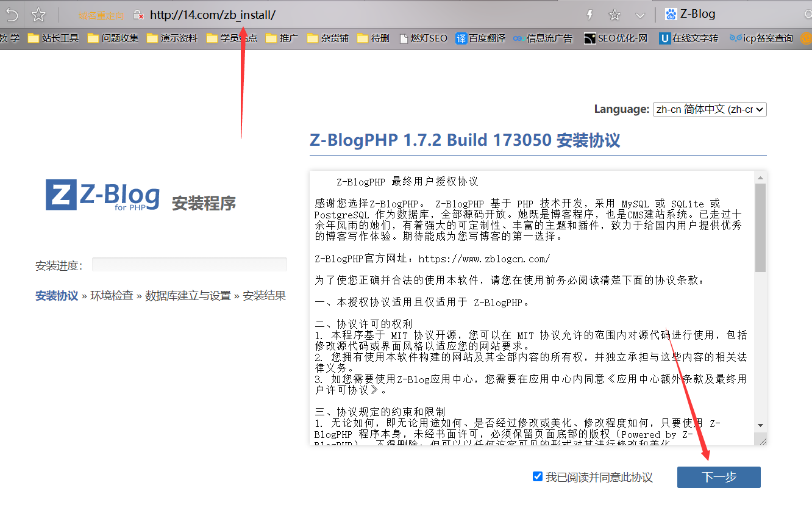
Task: Click the 安装进度 progress bar
Action: pyautogui.click(x=189, y=264)
